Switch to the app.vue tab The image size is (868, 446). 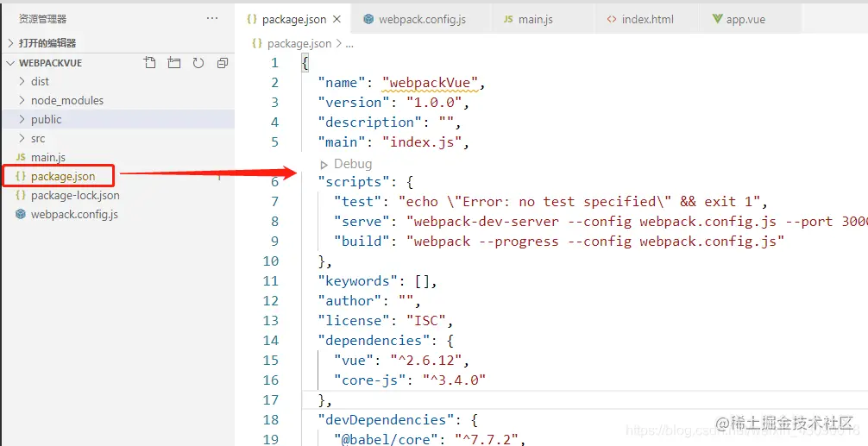[750, 19]
